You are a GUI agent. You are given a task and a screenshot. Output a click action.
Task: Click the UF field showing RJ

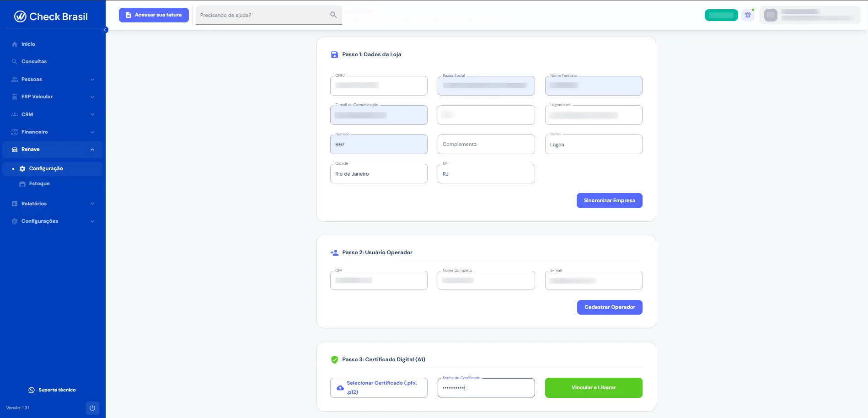coord(486,173)
